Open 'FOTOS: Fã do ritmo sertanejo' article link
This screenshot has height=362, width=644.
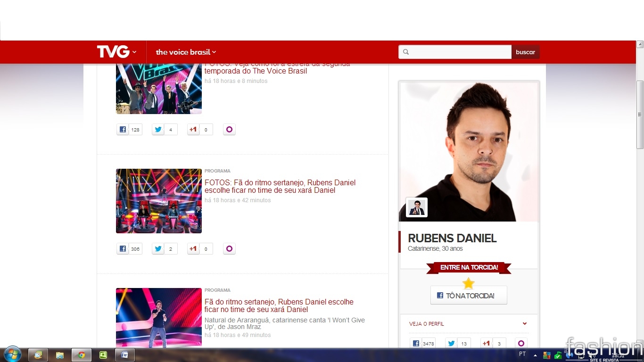[x=280, y=187]
